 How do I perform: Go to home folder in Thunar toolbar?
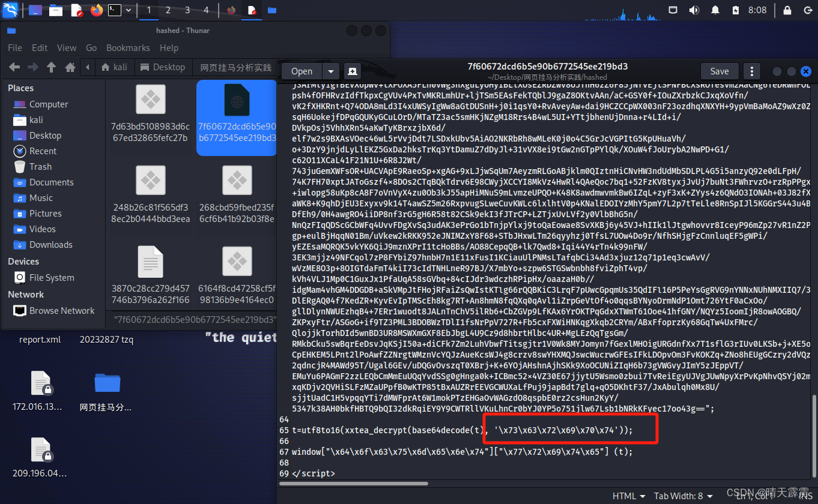70,67
